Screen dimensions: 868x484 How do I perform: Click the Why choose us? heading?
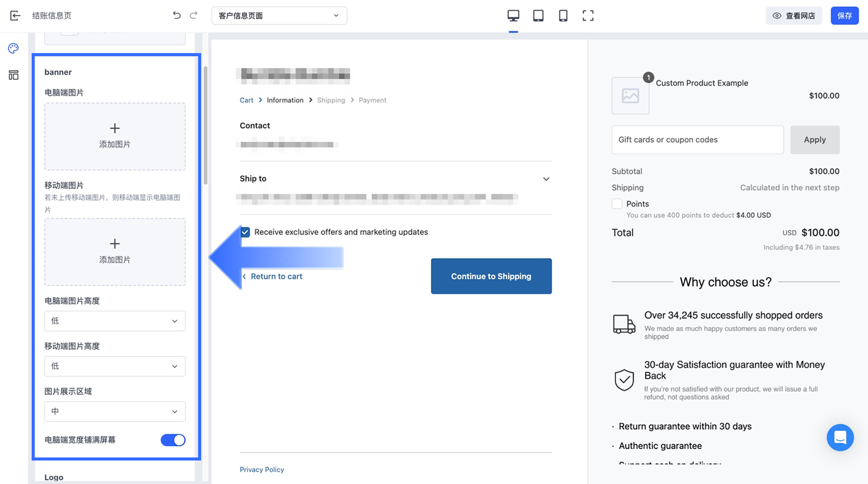click(x=726, y=282)
